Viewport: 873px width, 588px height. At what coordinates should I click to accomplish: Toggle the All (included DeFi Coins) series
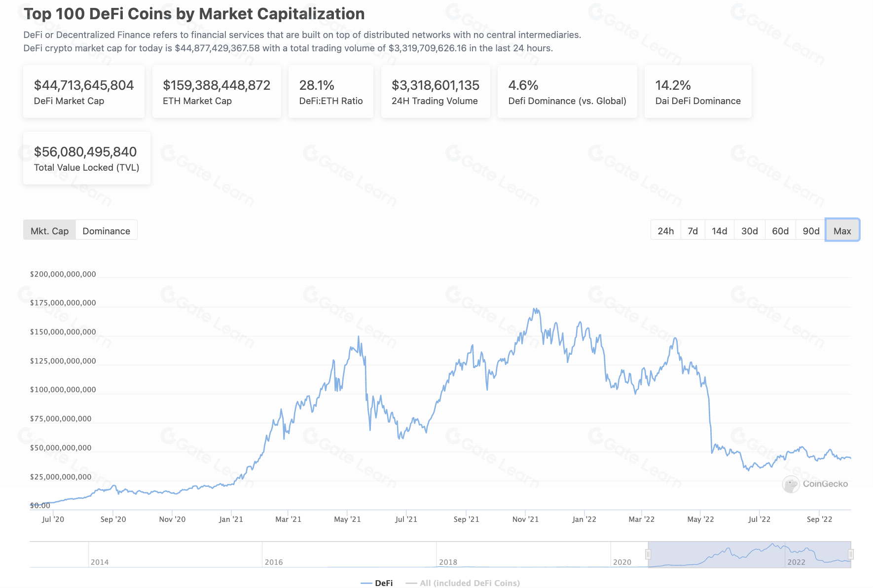click(463, 583)
